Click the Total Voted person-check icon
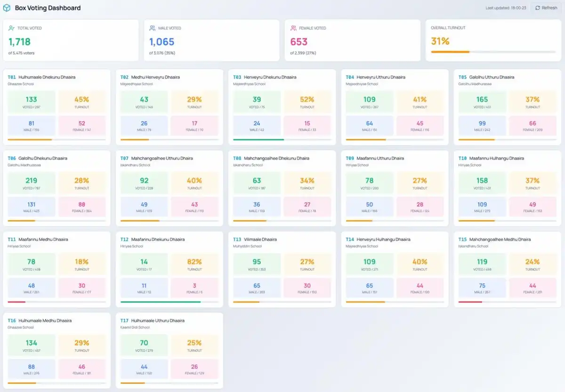565x392 pixels. click(x=12, y=28)
